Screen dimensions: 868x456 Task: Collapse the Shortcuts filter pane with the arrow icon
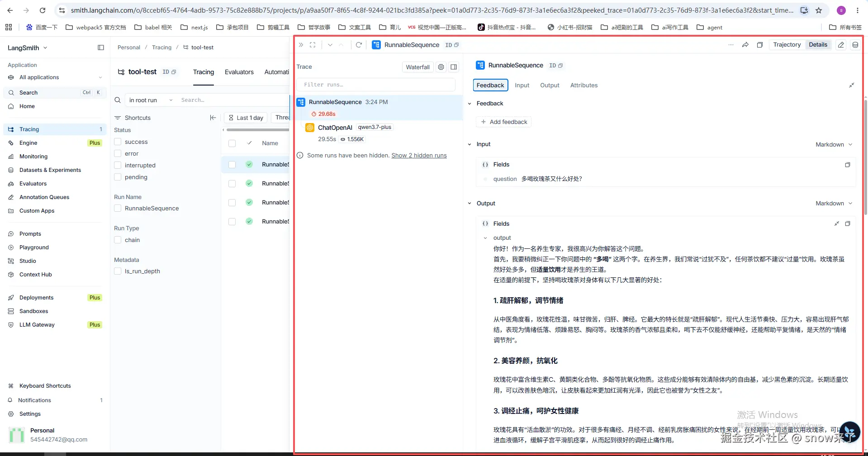[x=213, y=118]
